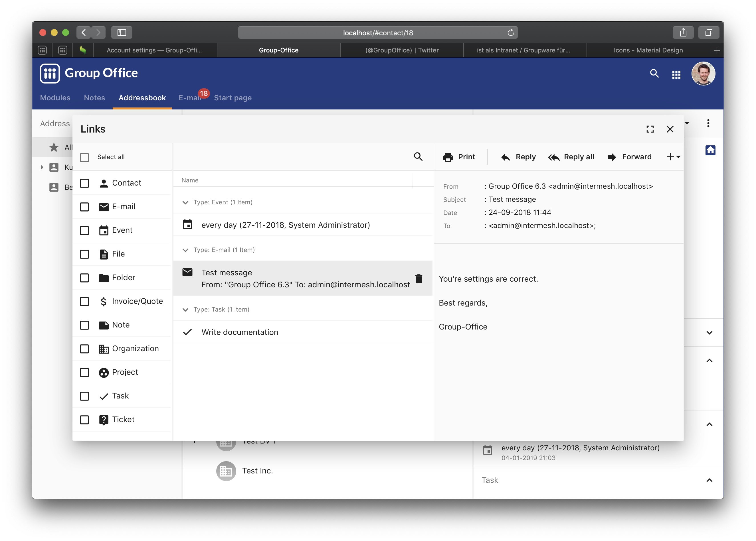Click the star icon beside All
756x541 pixels.
click(54, 147)
